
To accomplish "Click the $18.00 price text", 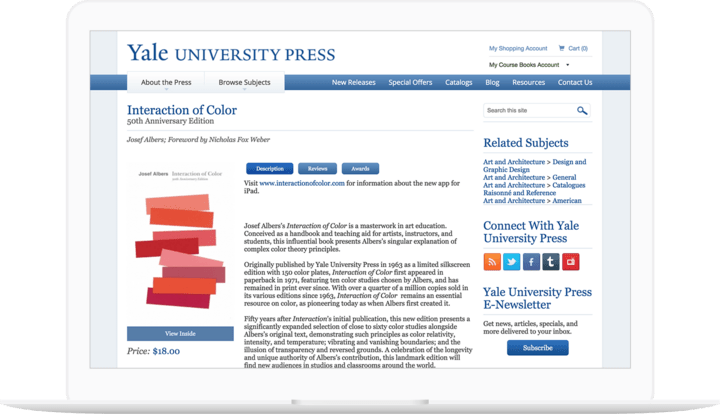I will pyautogui.click(x=166, y=351).
